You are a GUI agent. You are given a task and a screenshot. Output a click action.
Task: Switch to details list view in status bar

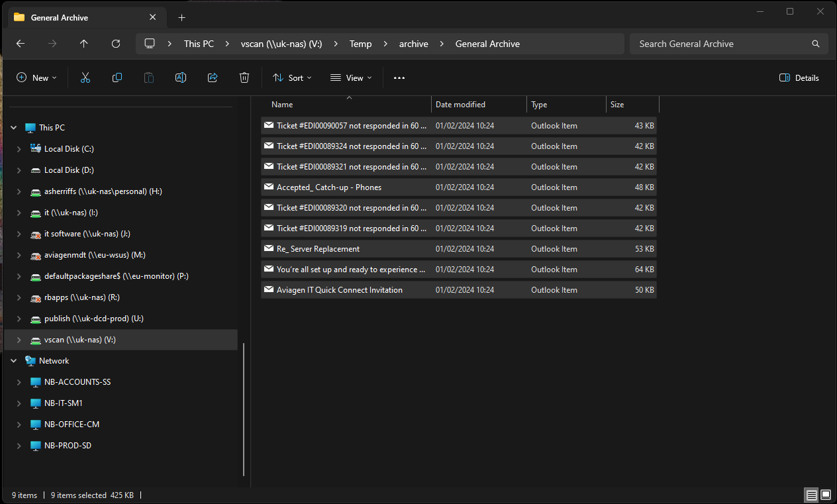tap(811, 495)
